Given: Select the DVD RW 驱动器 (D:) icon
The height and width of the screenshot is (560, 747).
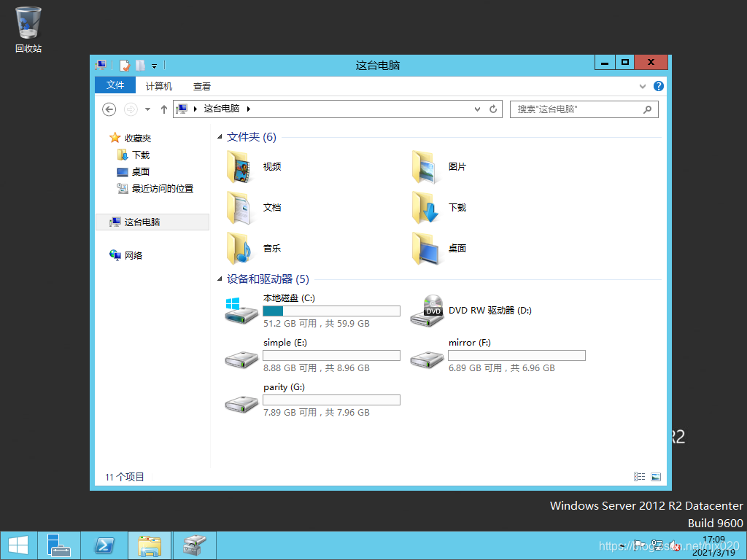Looking at the screenshot, I should point(426,311).
